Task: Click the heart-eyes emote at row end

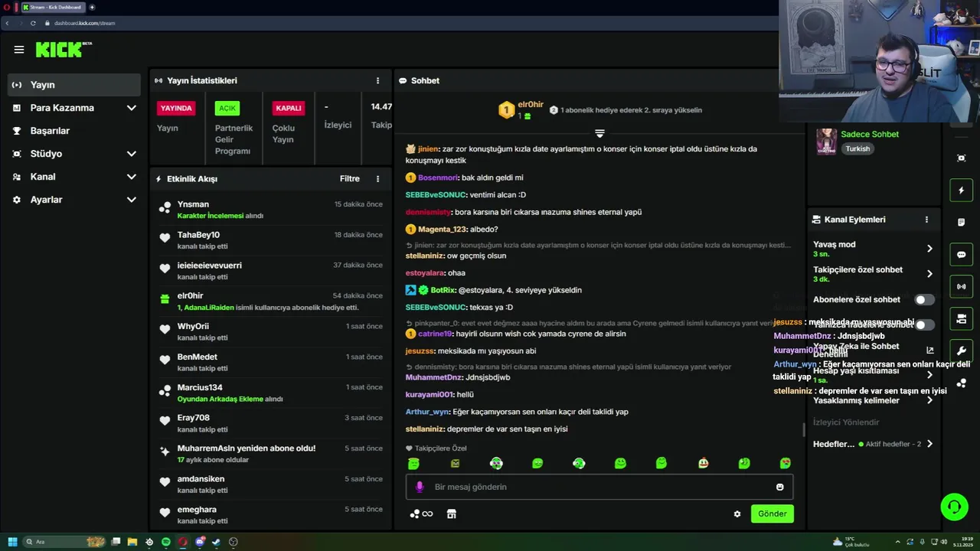Action: [785, 463]
